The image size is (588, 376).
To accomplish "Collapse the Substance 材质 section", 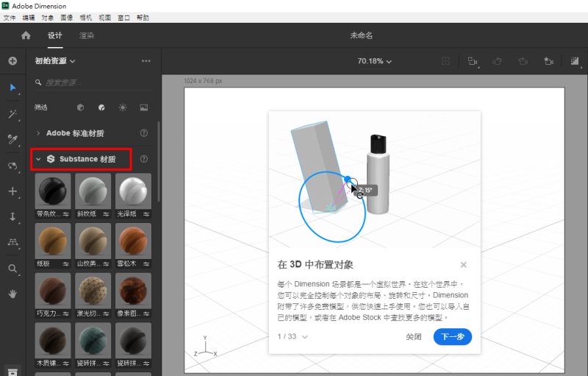I will coord(38,159).
